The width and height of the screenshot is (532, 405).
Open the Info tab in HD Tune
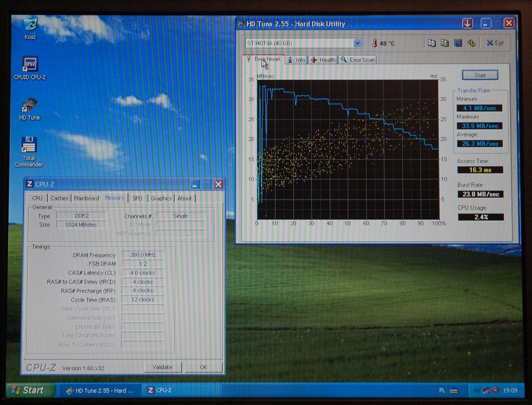tap(297, 60)
